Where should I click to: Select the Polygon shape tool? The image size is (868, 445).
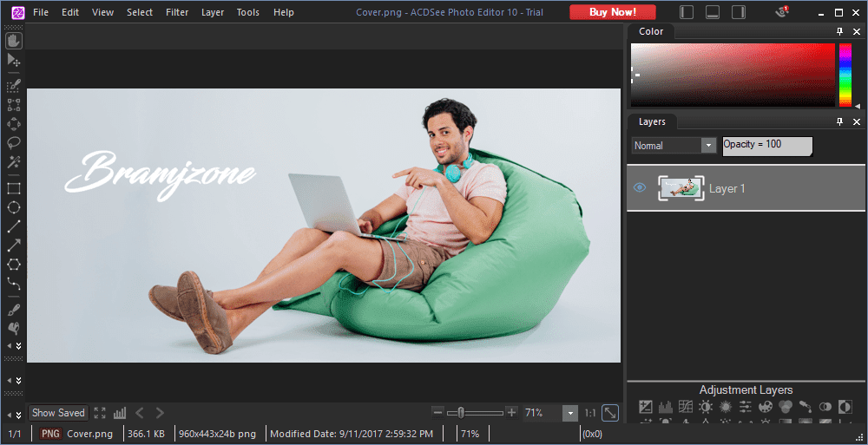click(14, 265)
